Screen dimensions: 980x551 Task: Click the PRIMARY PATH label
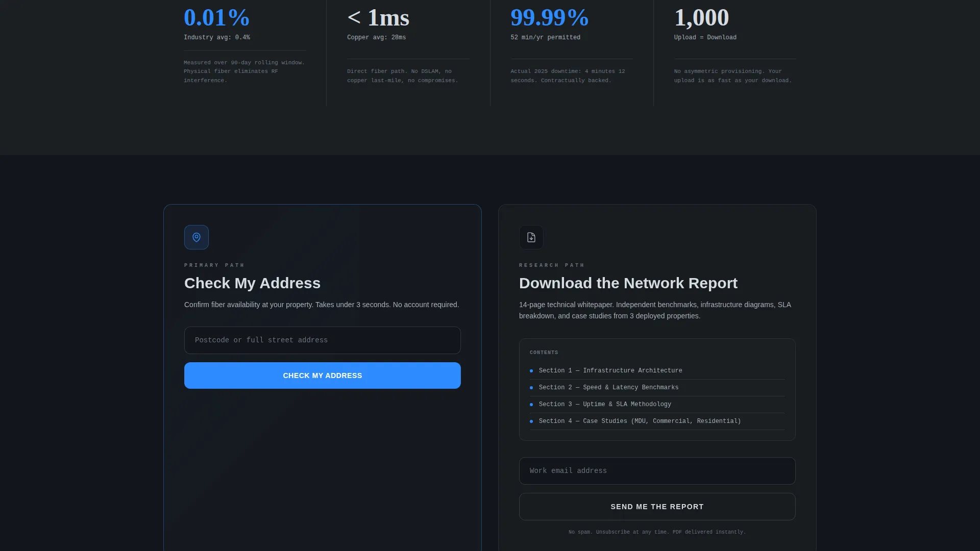214,265
